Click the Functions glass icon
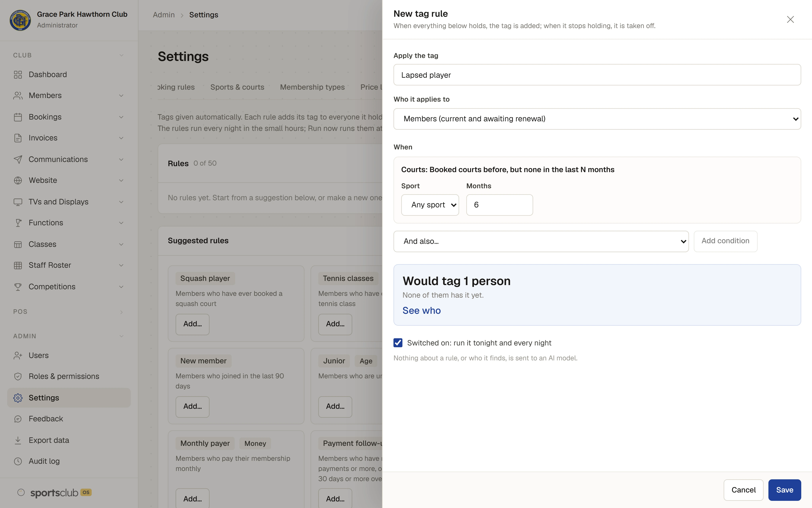The height and width of the screenshot is (508, 812). click(x=18, y=223)
